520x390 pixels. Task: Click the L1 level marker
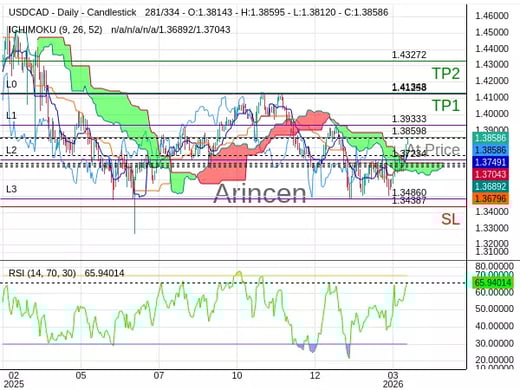pos(11,116)
